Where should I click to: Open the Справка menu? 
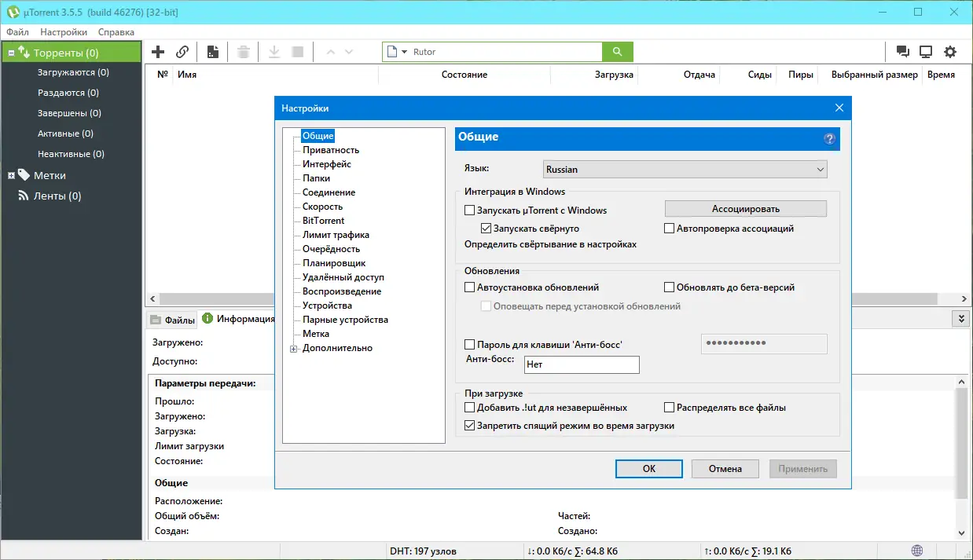pyautogui.click(x=116, y=32)
